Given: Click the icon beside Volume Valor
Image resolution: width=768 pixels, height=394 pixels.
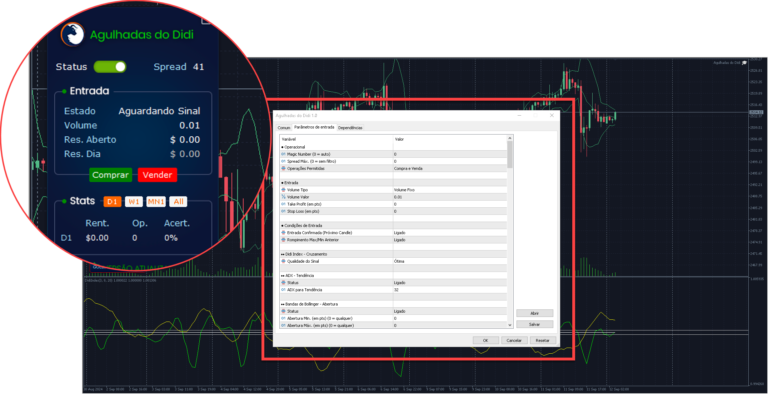Looking at the screenshot, I should tap(283, 197).
